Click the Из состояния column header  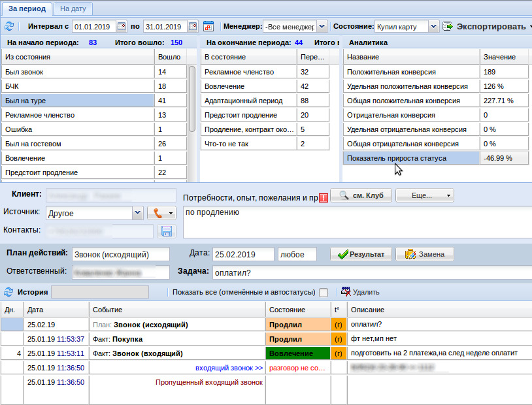pos(78,57)
